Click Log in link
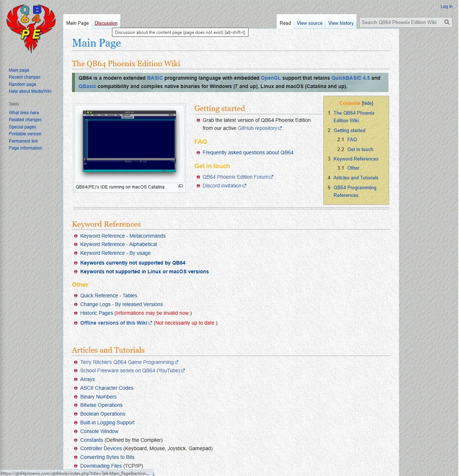 click(x=446, y=7)
